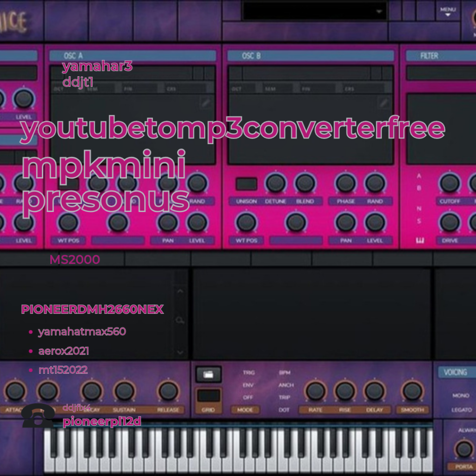Click the LFO RISE knob
476x476 pixels.
(344, 390)
